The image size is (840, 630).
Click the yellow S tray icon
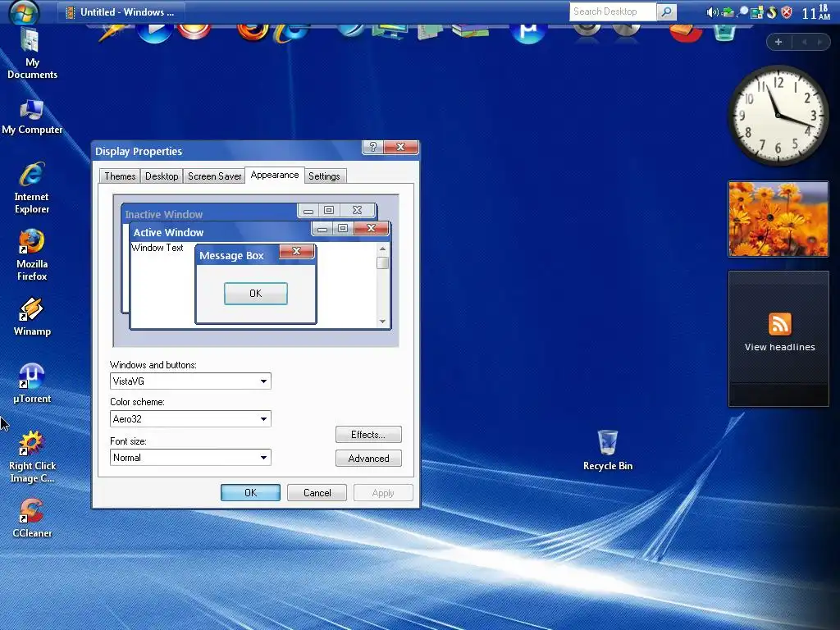point(771,12)
